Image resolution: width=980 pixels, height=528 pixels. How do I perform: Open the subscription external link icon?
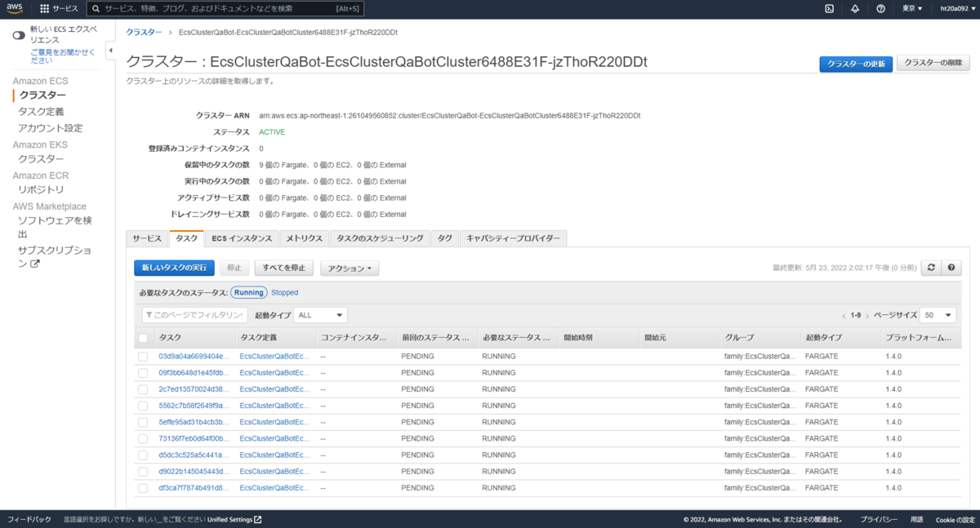[x=35, y=264]
